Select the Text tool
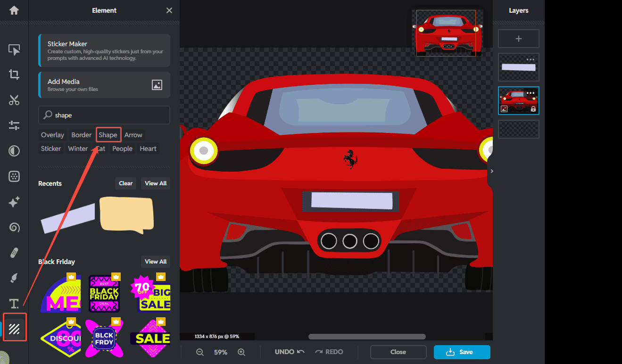Screen dimensions: 622x364 pos(14,304)
